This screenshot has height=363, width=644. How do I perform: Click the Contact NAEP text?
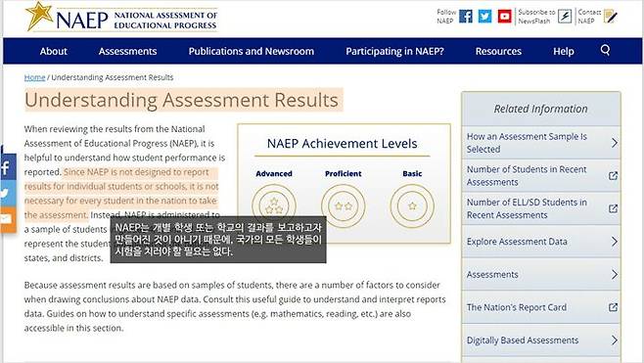(589, 17)
